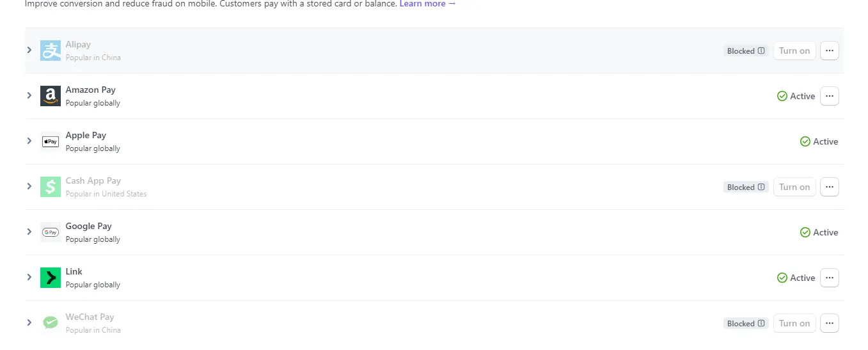Image resolution: width=868 pixels, height=350 pixels.
Task: Turn on Cash App Pay payment method
Action: (794, 187)
